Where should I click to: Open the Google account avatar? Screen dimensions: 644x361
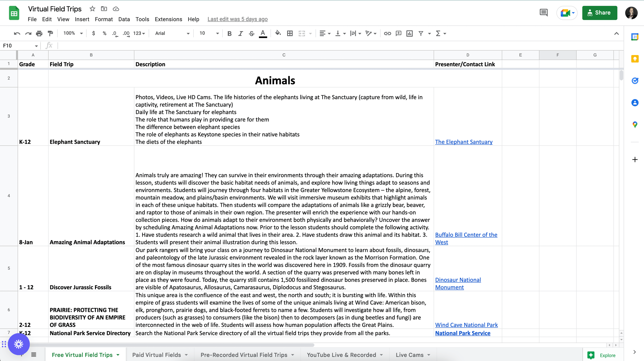point(631,13)
